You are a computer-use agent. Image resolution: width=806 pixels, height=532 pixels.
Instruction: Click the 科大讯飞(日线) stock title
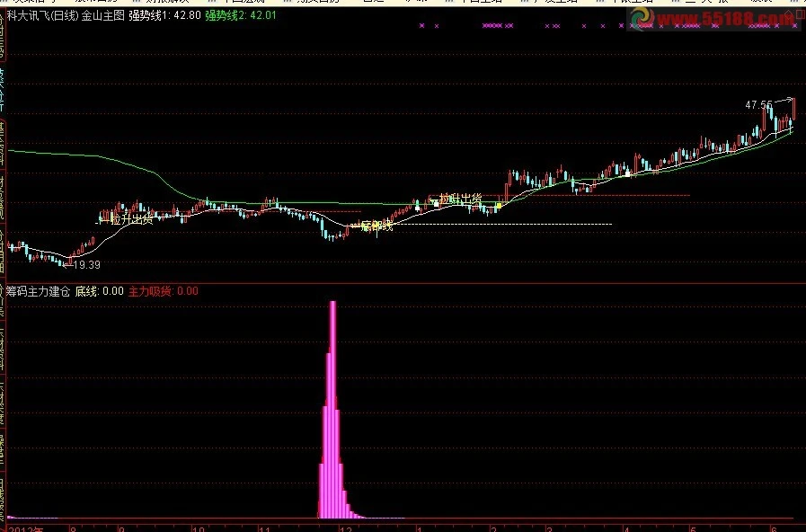pos(41,15)
